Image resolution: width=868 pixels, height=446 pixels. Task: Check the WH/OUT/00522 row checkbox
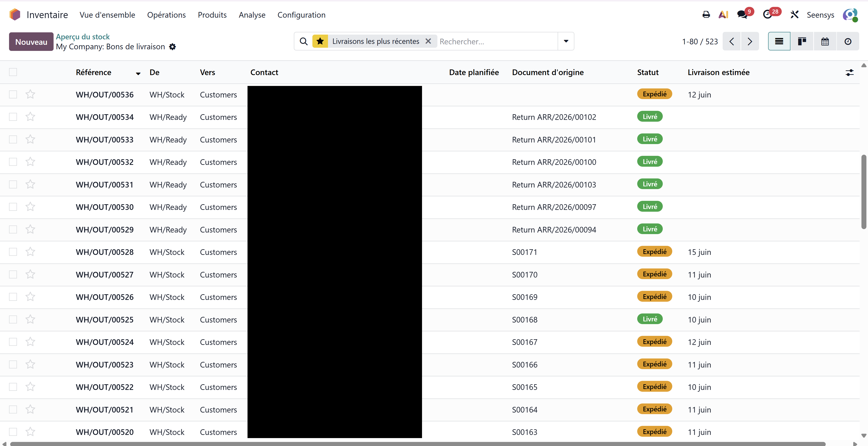13,387
